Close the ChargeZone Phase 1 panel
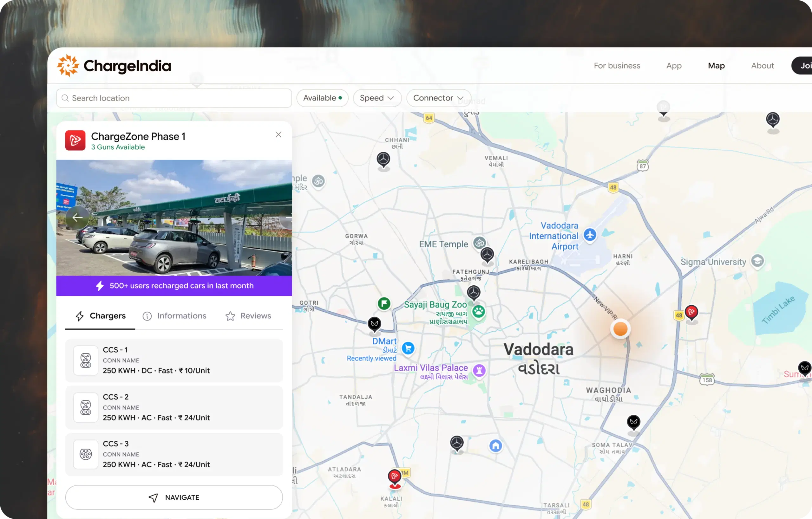Image resolution: width=812 pixels, height=519 pixels. [278, 135]
